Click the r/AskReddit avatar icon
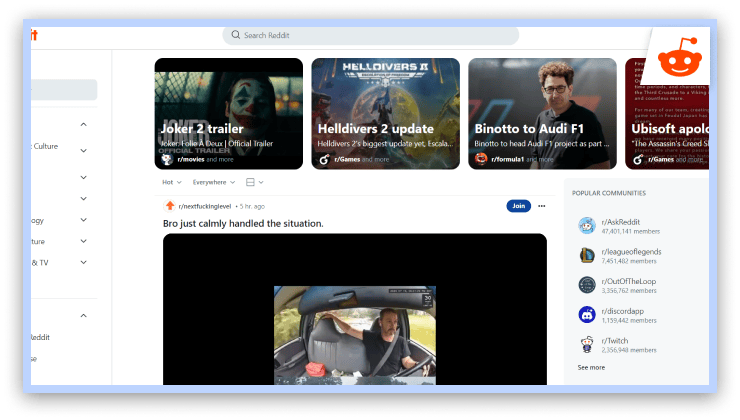This screenshot has width=740, height=420. point(587,226)
